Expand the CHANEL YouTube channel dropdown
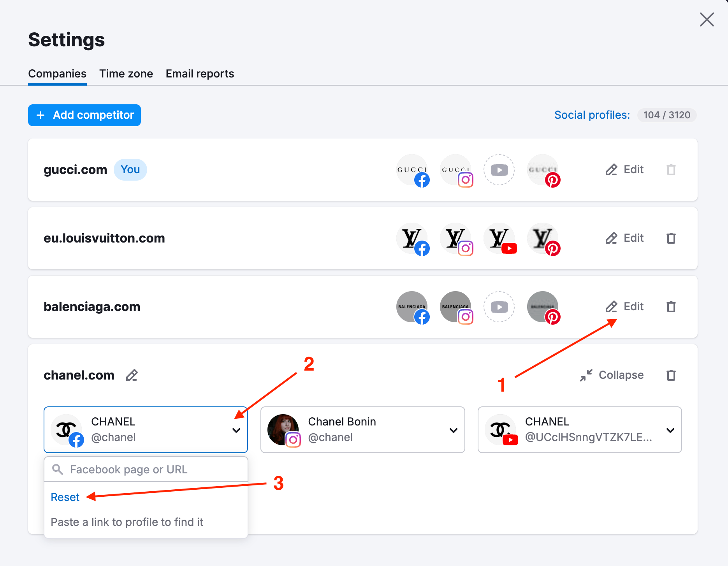Viewport: 728px width, 566px height. click(x=670, y=430)
